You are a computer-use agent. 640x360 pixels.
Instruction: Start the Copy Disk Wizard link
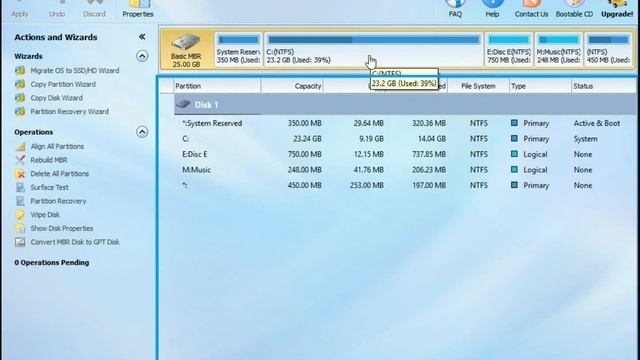pyautogui.click(x=56, y=98)
